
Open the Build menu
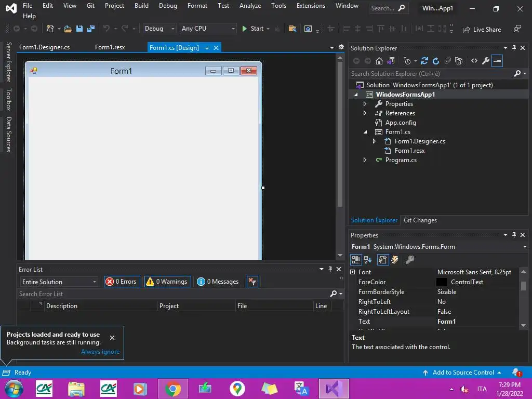[x=141, y=6]
